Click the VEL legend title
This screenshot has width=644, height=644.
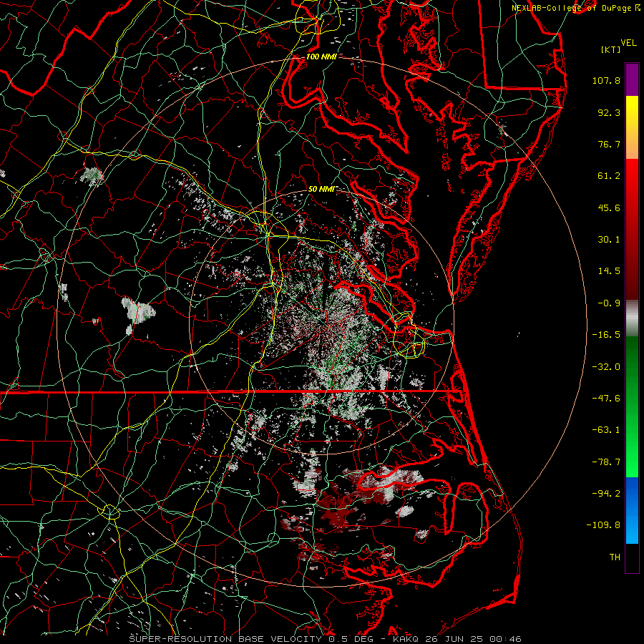(628, 43)
